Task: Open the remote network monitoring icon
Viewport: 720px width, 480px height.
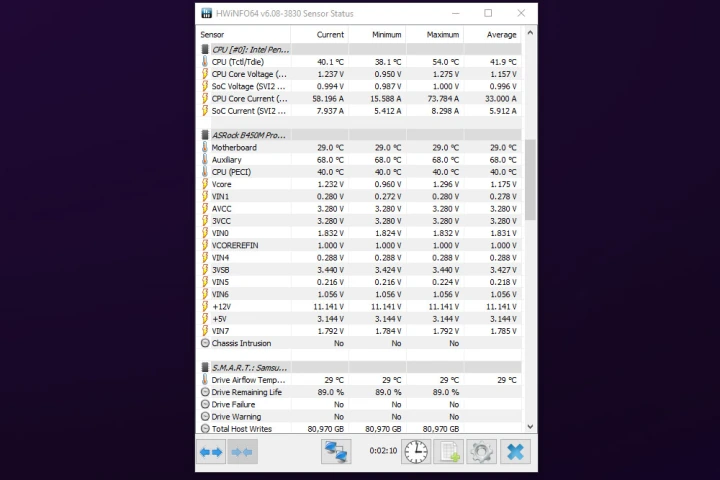Action: pyautogui.click(x=336, y=452)
